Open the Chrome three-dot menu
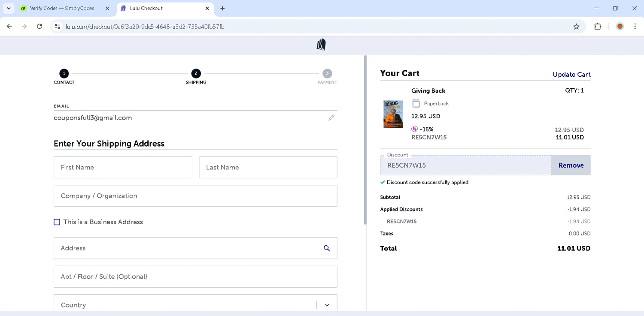The height and width of the screenshot is (316, 644). [x=635, y=27]
